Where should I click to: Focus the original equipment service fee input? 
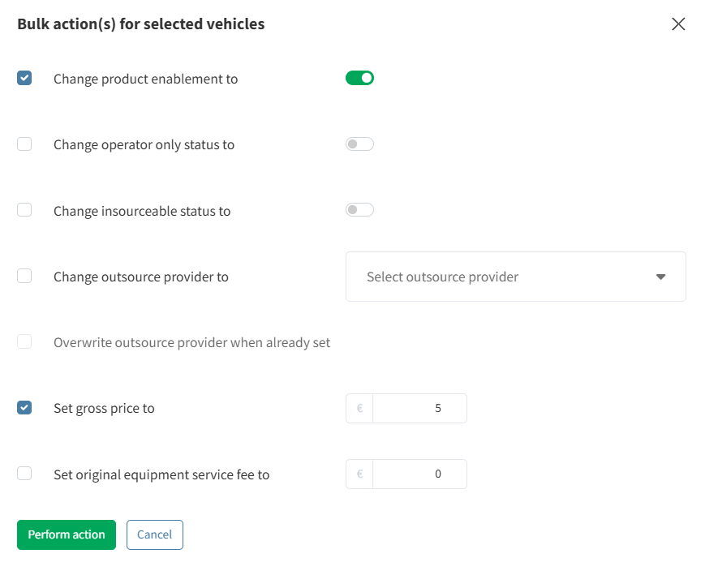click(x=419, y=474)
